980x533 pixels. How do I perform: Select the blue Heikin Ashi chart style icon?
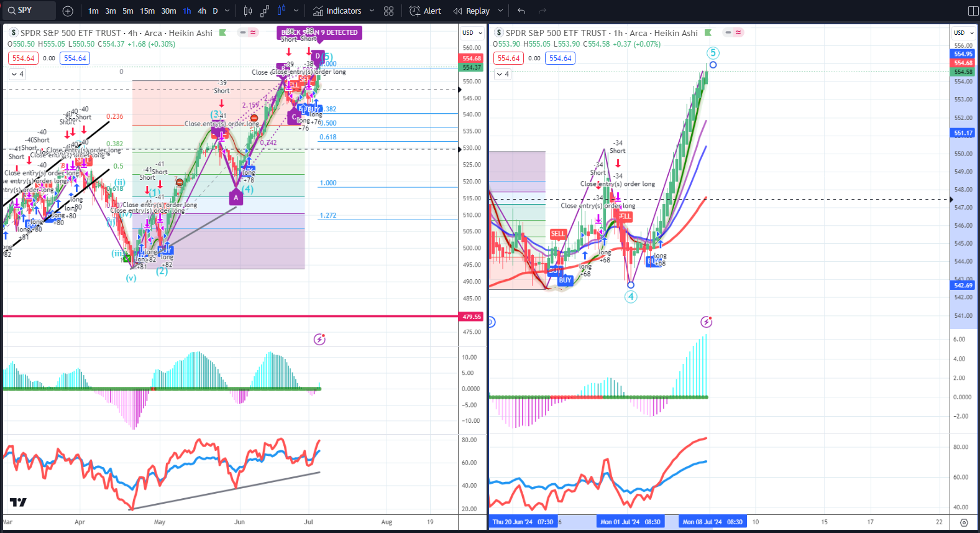point(282,11)
